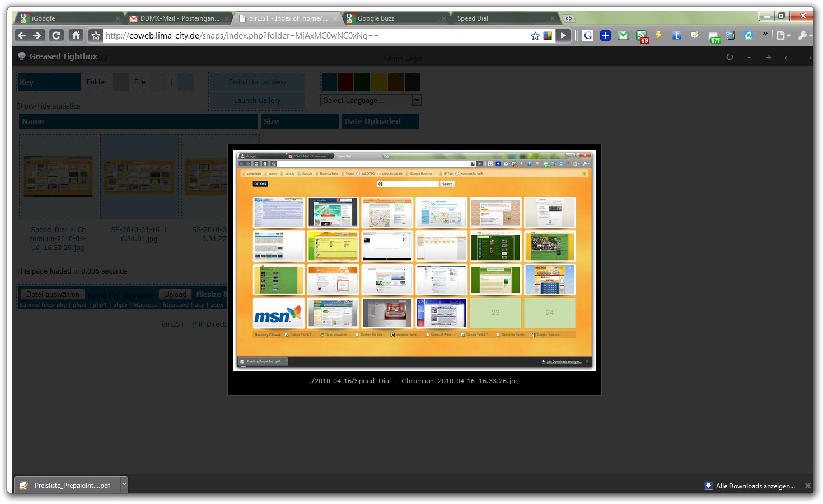Open the dropdown arrow beside Preisliste_PrepaidInt pdf download
This screenshot has height=504, width=823.
click(124, 484)
